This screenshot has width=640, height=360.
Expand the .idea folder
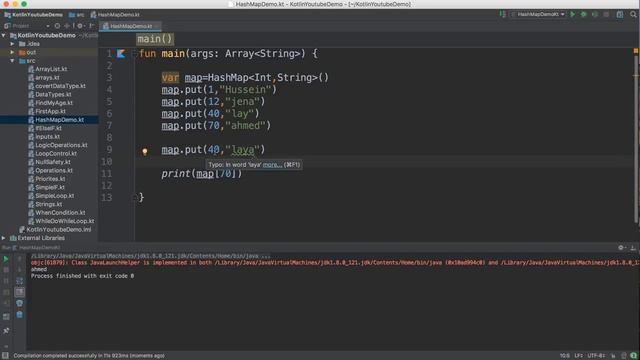point(12,44)
